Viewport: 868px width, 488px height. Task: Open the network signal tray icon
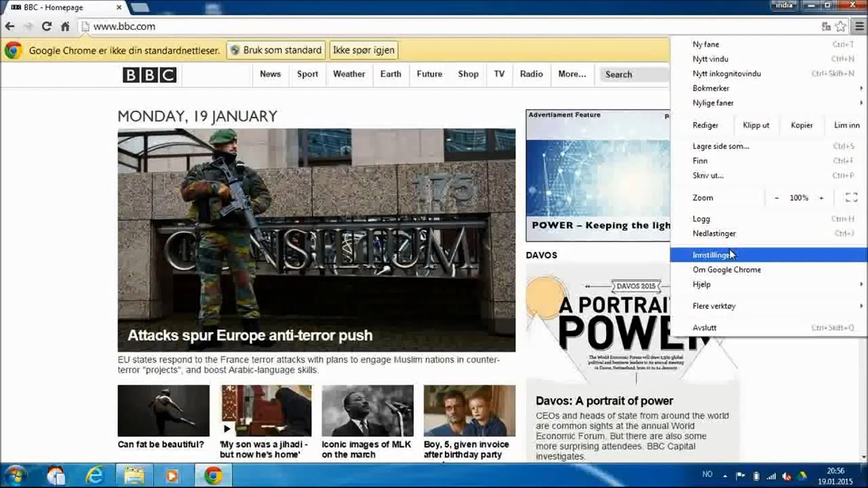(772, 476)
